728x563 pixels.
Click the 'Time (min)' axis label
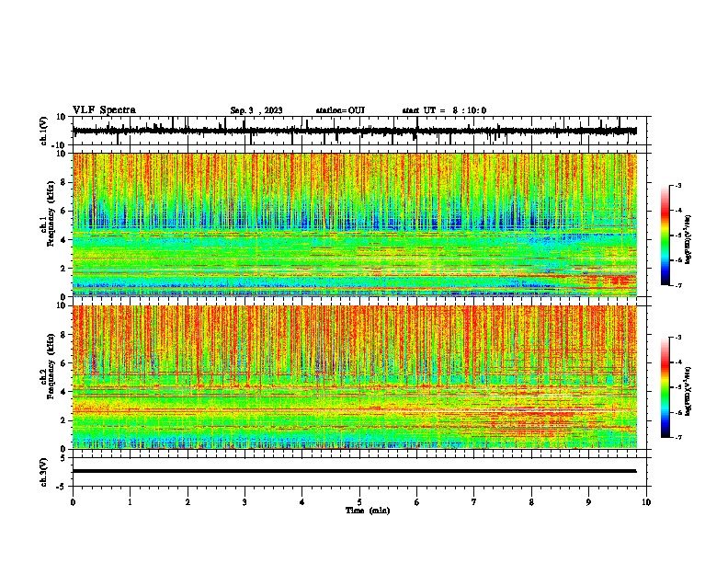368,511
